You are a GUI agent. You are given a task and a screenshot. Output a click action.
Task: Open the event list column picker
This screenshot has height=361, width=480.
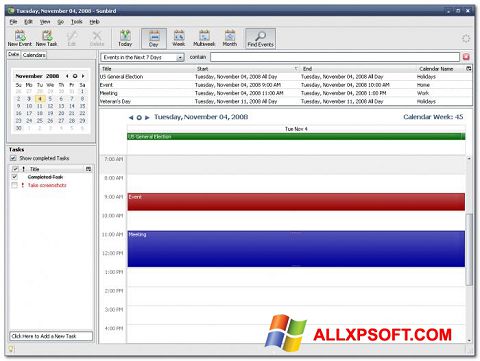[469, 69]
